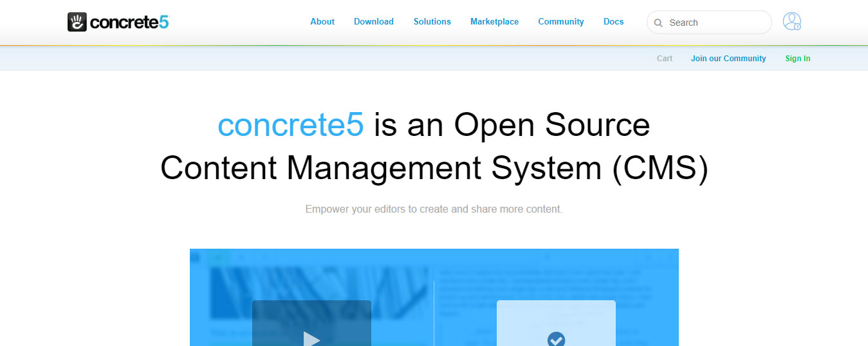Select the Marketplace nav item
Viewport: 868px width, 346px height.
pyautogui.click(x=494, y=21)
